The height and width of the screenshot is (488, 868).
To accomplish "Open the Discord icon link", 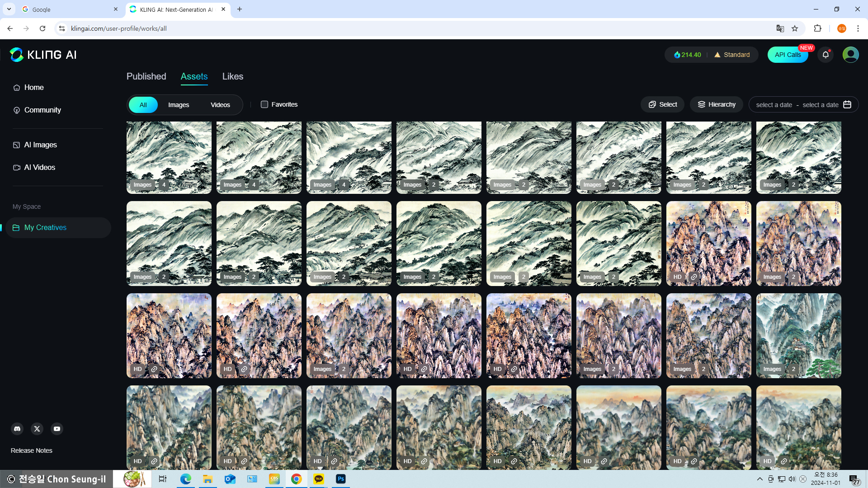I will click(17, 429).
